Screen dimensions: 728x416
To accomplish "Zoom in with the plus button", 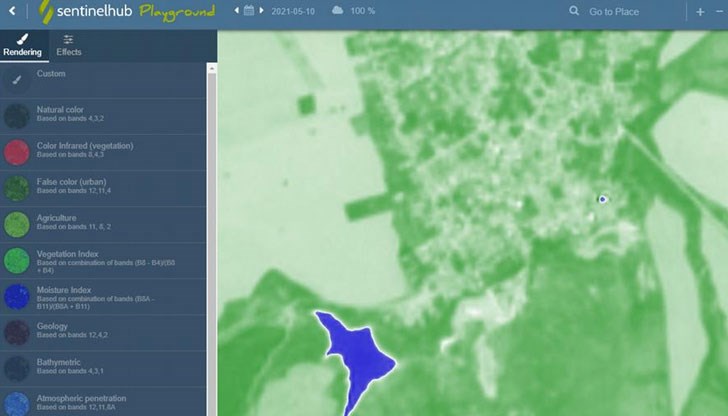I will tap(700, 12).
